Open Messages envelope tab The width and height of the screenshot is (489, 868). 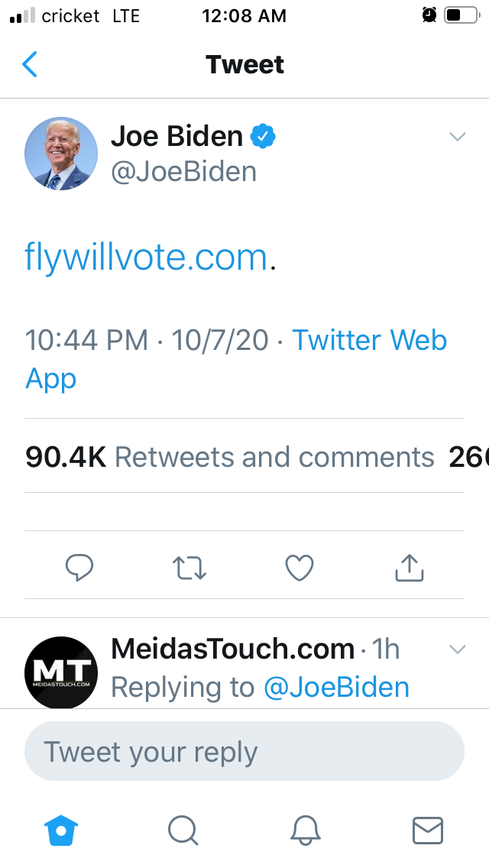point(427,830)
